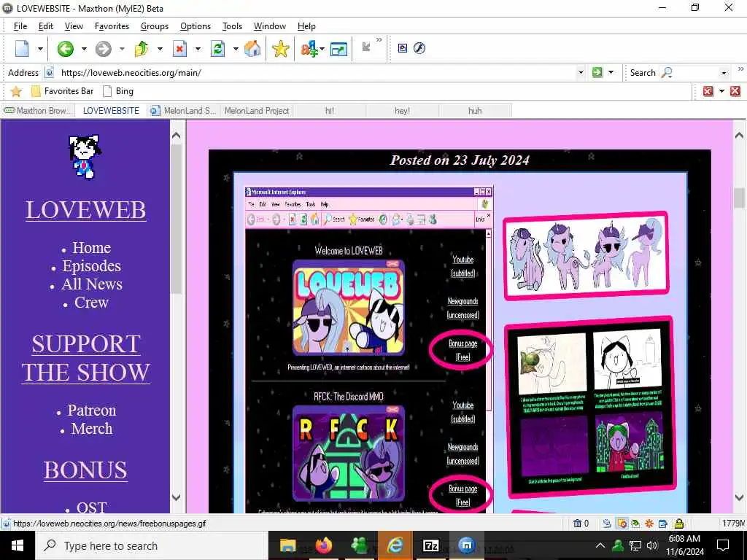Click the small blue square plugin icon
This screenshot has height=560, width=747.
point(403,48)
